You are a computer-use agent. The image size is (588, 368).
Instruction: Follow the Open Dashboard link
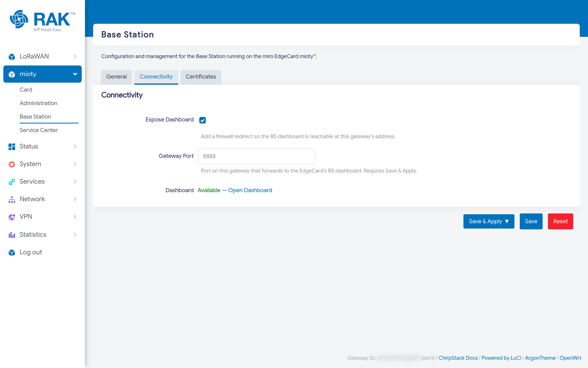pyautogui.click(x=250, y=190)
